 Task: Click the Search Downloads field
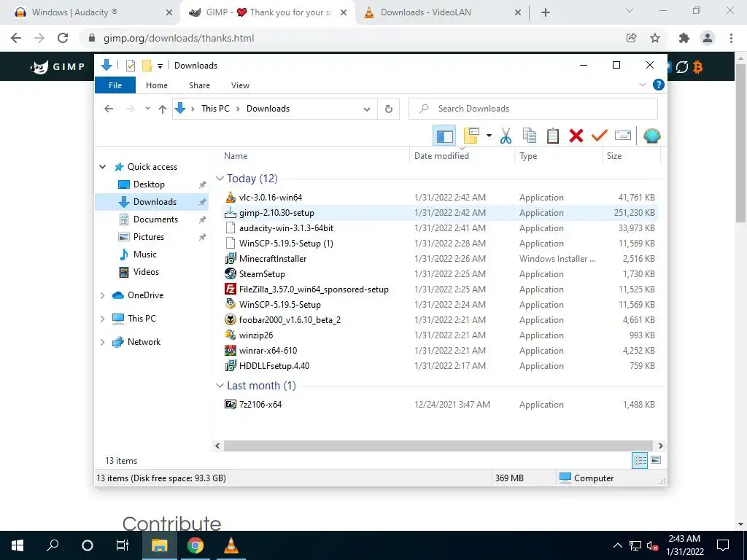533,109
